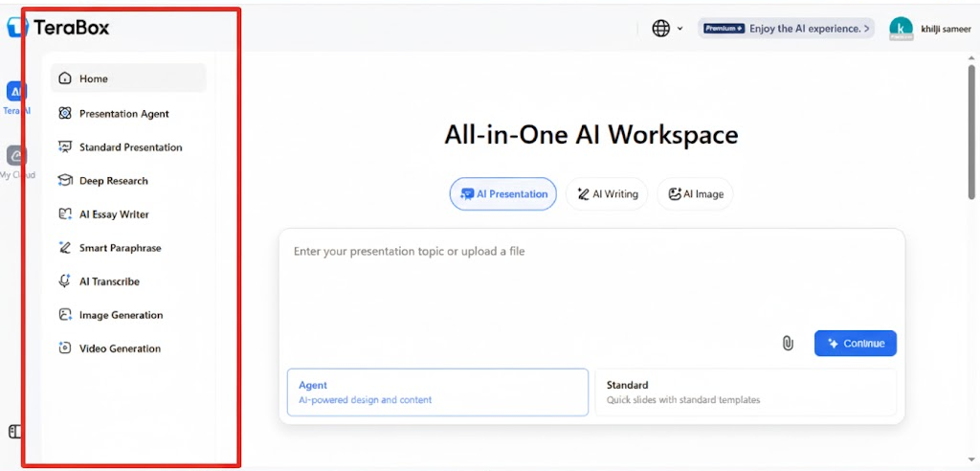Click the TeraBox logo icon

coord(17,27)
